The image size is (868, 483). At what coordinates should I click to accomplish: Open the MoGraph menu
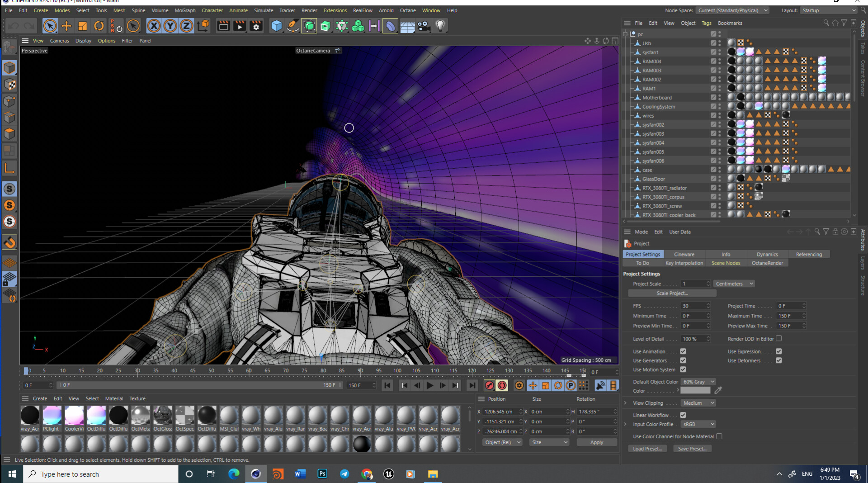click(185, 10)
